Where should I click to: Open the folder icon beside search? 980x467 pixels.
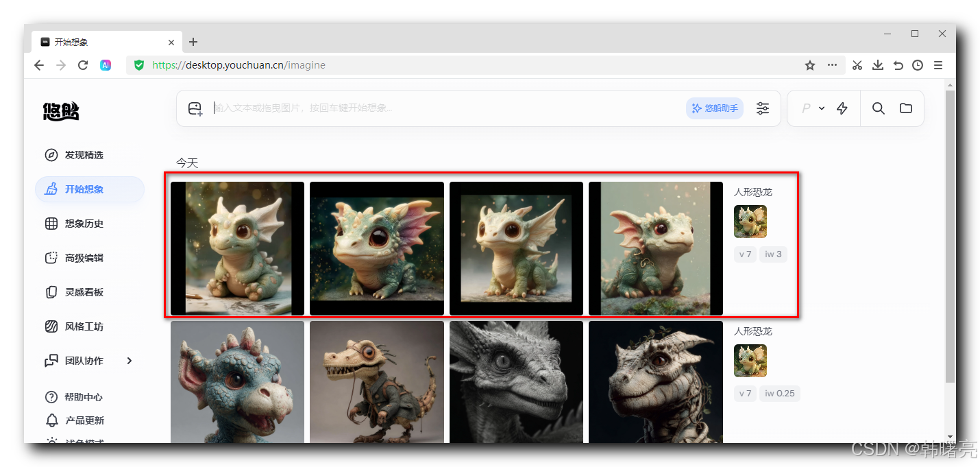click(x=906, y=108)
